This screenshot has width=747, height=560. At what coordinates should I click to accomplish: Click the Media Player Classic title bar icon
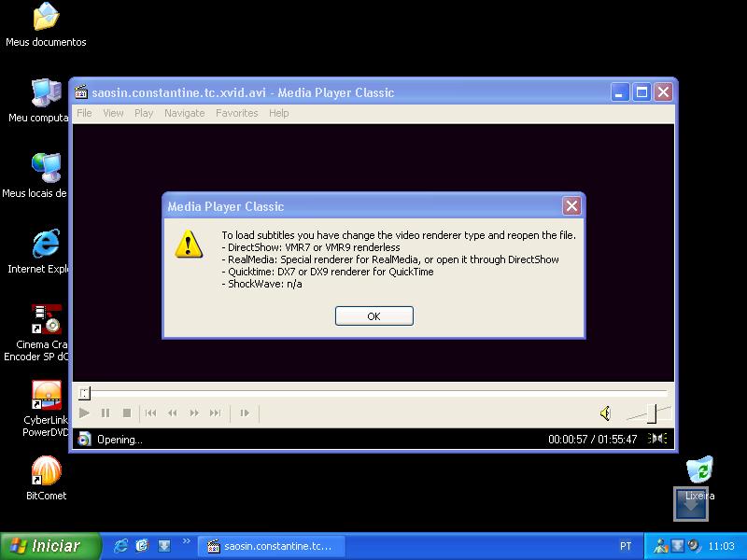tap(81, 91)
